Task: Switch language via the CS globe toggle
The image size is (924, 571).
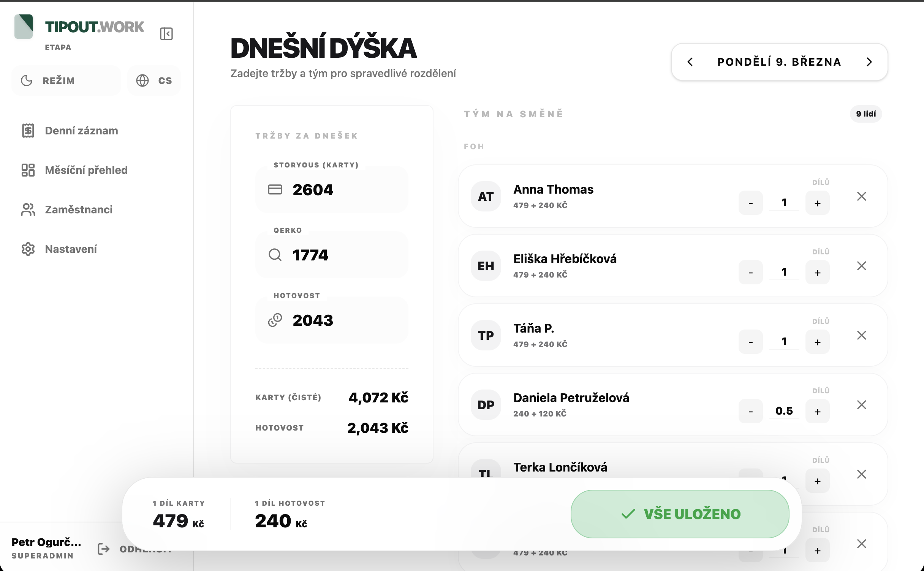Action: (153, 80)
